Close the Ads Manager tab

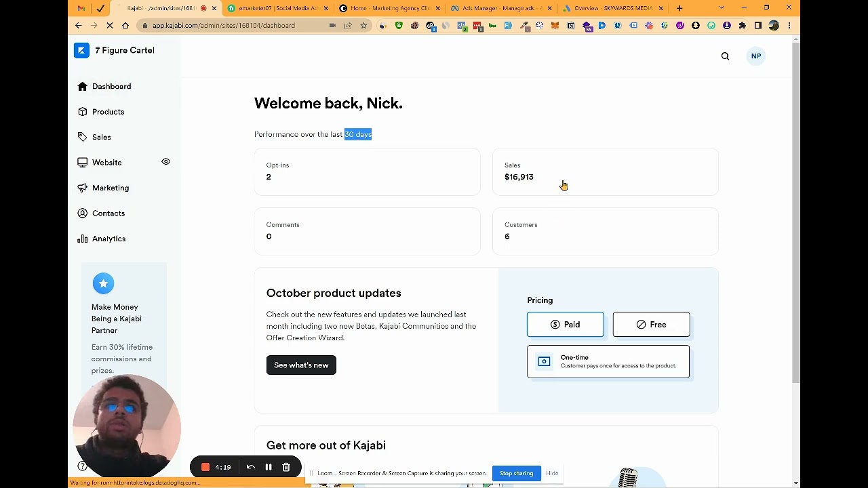(549, 8)
